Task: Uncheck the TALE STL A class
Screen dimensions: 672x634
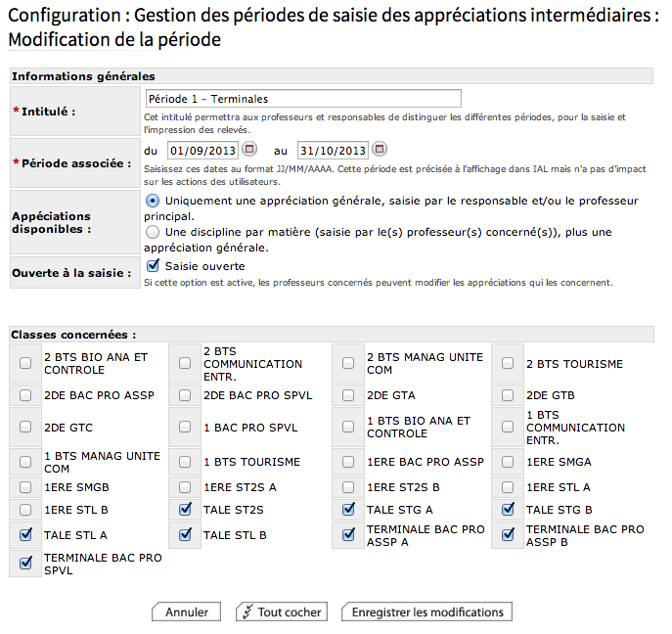Action: tap(25, 535)
